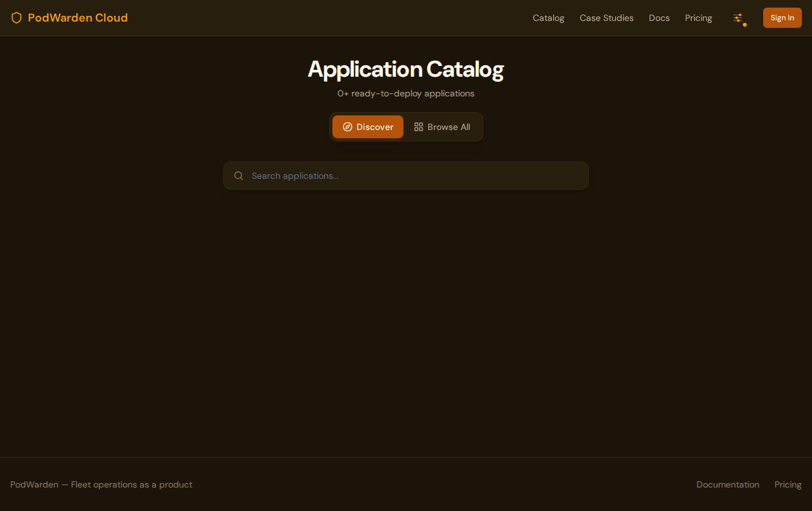
Task: Open the filter sliders icon in the navbar
Action: click(x=738, y=18)
